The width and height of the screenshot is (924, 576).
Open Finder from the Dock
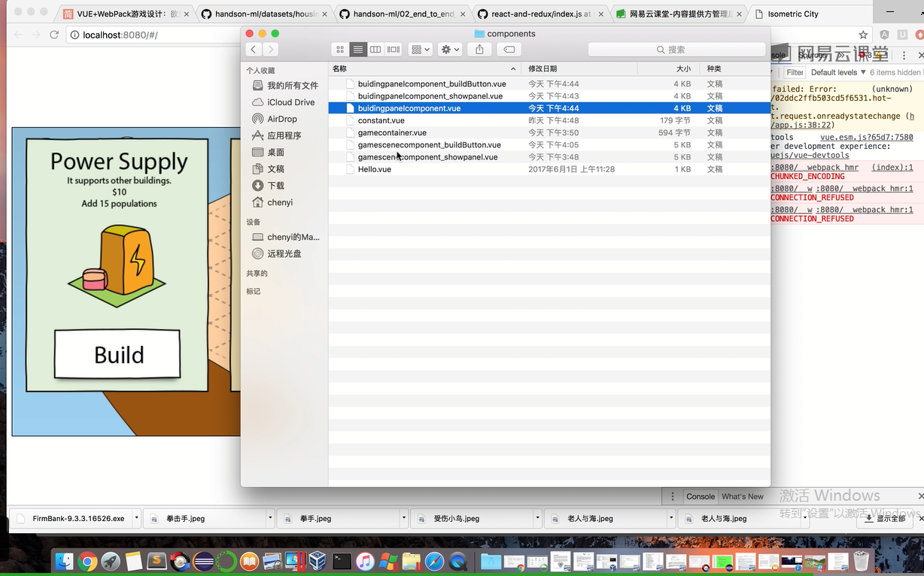[x=64, y=561]
